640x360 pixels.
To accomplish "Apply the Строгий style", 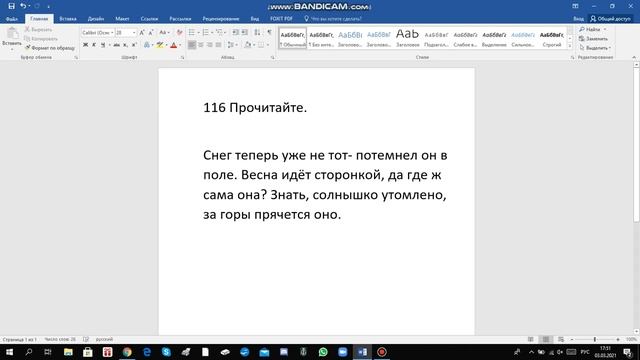I will [552, 38].
